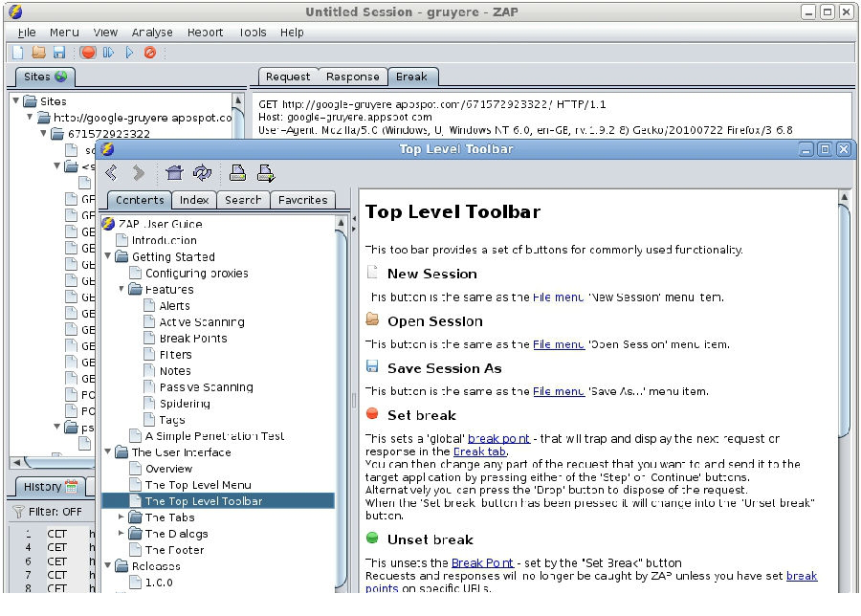Open The Top Level Menu topic

tap(198, 485)
